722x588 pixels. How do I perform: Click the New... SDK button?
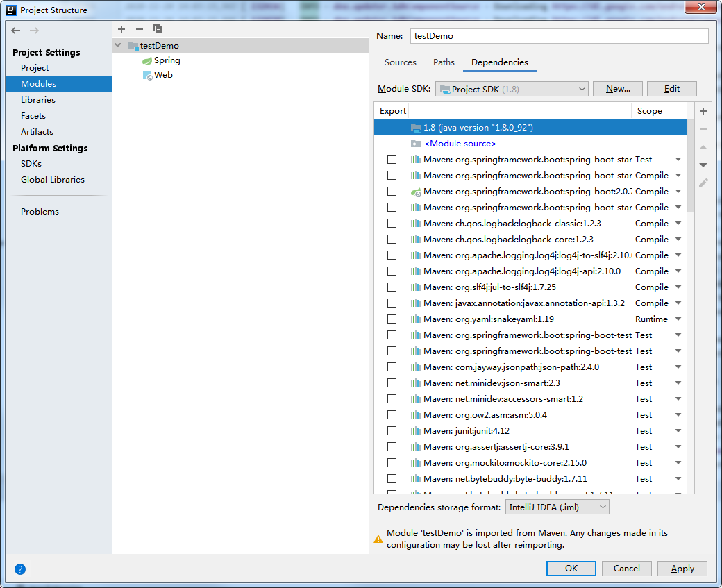[x=618, y=89]
